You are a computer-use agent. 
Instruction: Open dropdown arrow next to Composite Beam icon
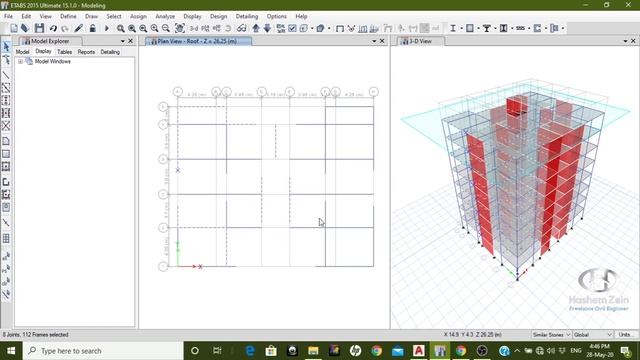495,28
